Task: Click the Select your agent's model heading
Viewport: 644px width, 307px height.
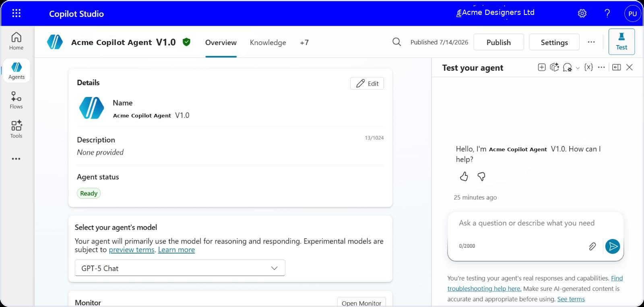Action: (x=116, y=227)
